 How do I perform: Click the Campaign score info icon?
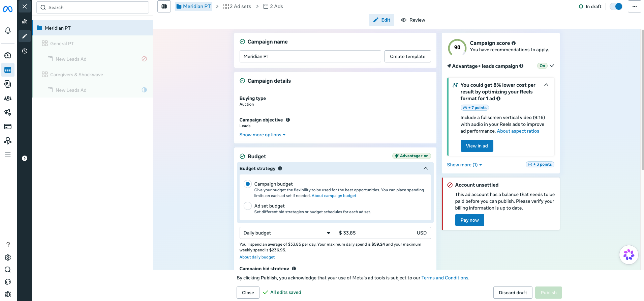514,43
